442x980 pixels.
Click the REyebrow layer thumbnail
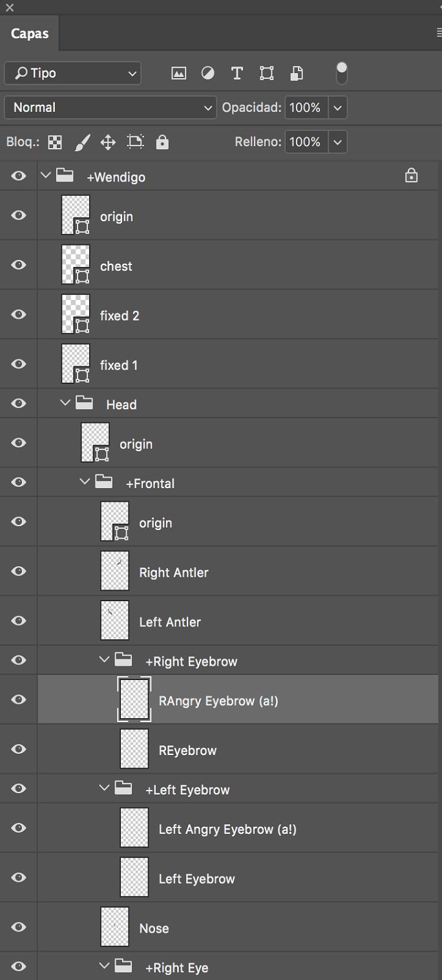[134, 749]
